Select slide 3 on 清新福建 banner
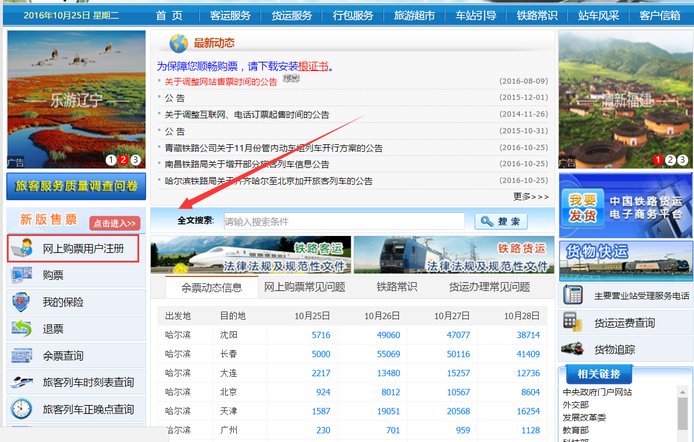Screen dimensions: 694x442 click(682, 160)
